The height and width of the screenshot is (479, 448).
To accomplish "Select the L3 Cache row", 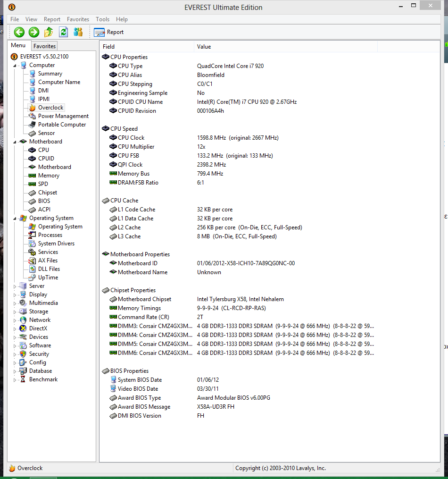I will pos(239,236).
